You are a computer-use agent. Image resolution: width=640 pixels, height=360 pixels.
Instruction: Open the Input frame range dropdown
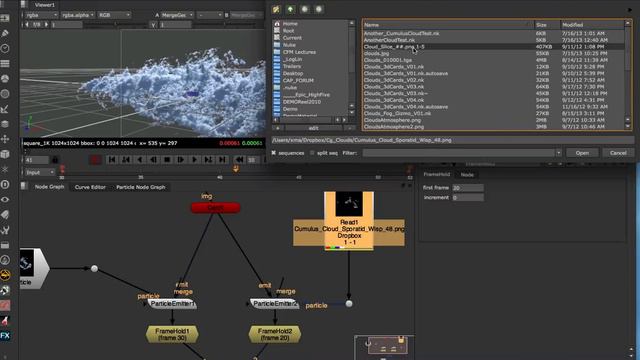40,172
